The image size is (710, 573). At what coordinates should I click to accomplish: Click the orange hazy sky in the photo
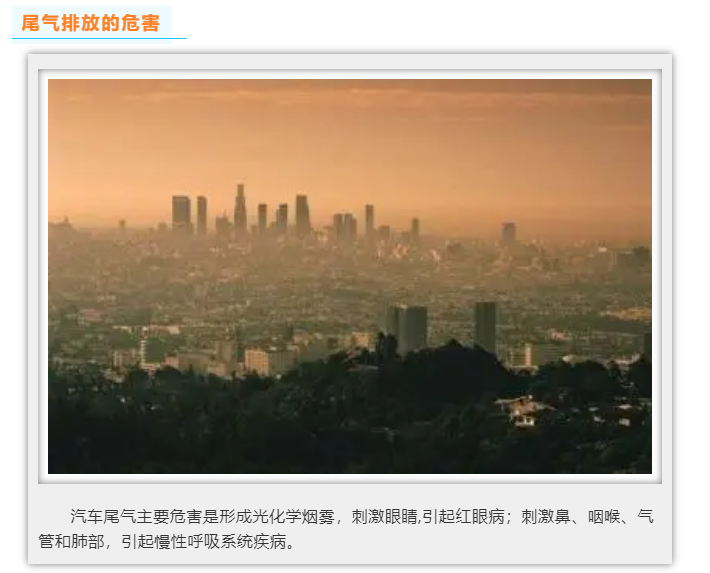coord(350,130)
